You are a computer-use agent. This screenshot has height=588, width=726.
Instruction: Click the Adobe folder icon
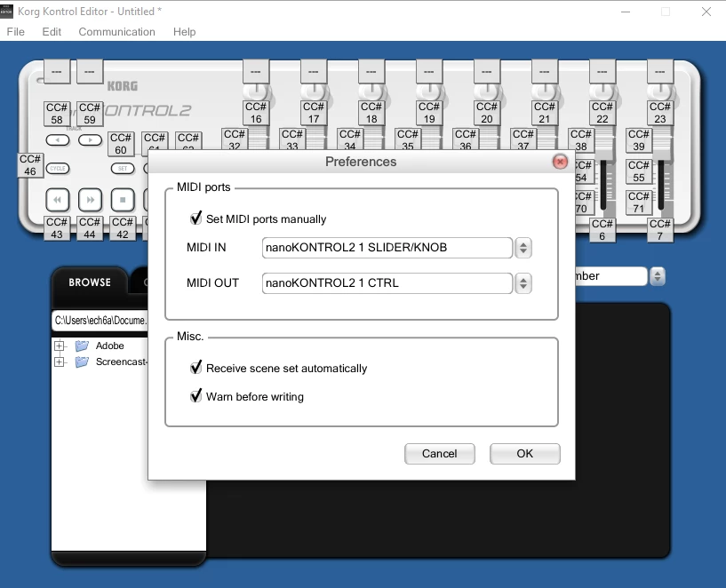[82, 346]
